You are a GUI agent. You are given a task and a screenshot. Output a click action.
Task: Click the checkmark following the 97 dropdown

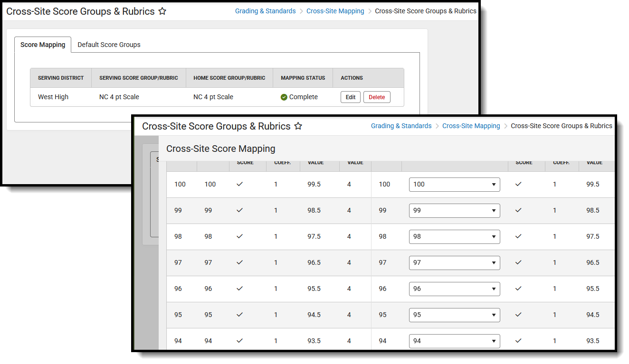click(x=518, y=262)
